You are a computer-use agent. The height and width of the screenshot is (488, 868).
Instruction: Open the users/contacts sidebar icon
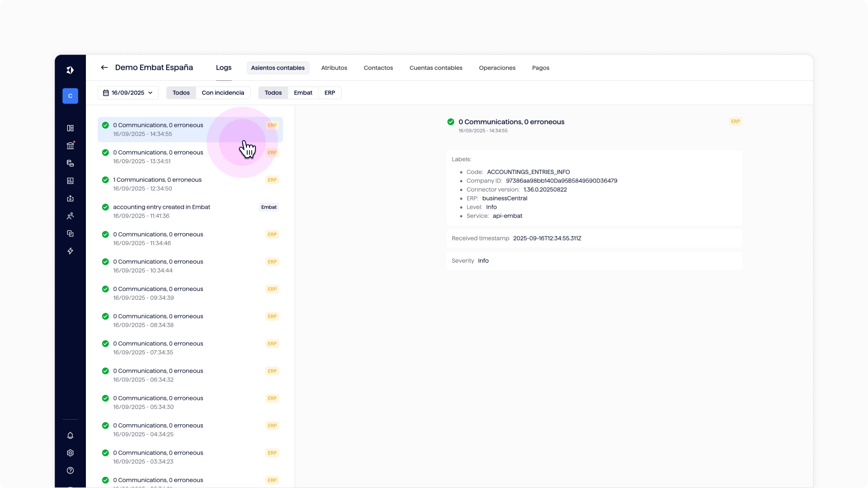tap(70, 216)
